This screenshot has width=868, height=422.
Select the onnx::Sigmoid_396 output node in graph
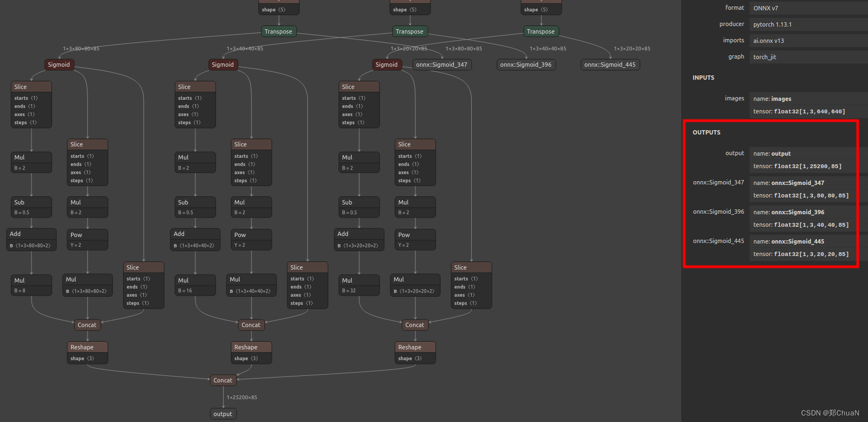526,65
